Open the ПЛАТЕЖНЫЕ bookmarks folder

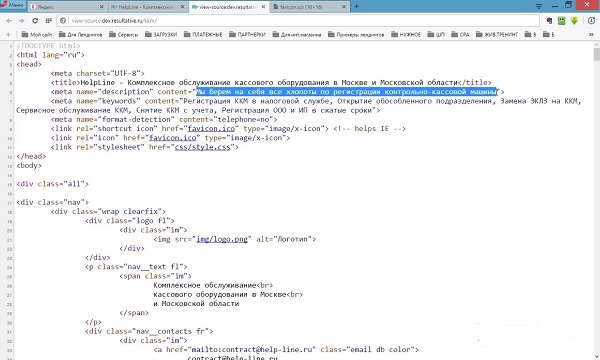coord(203,34)
